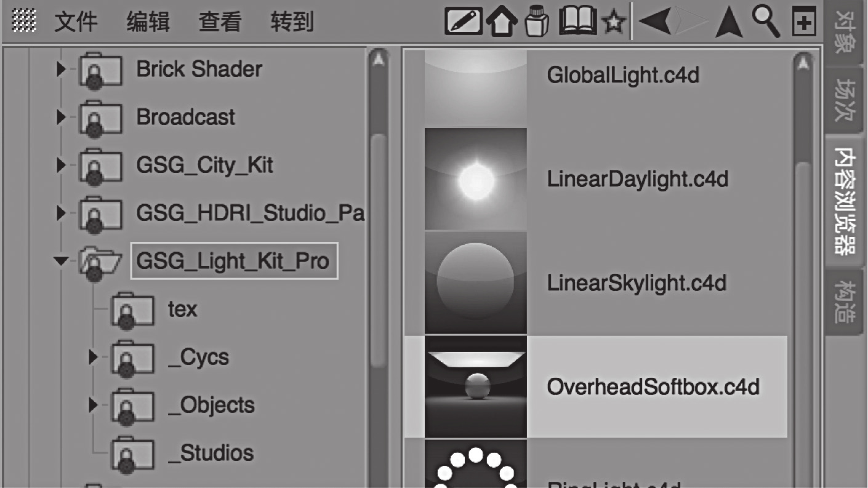Click the locked folder icon for _Studios
The height and width of the screenshot is (488, 868).
(x=132, y=456)
